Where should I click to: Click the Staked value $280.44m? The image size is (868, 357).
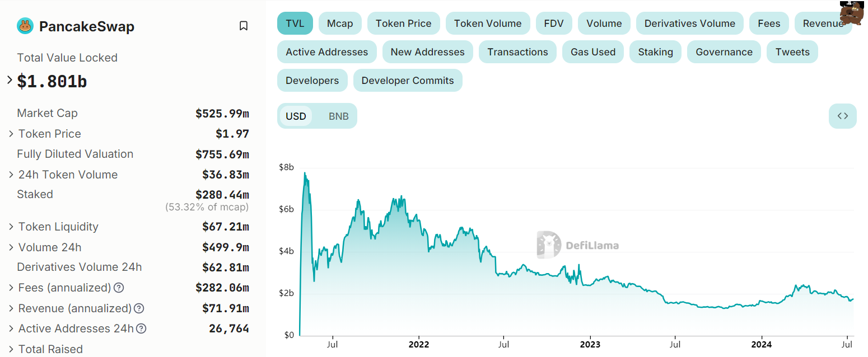222,195
